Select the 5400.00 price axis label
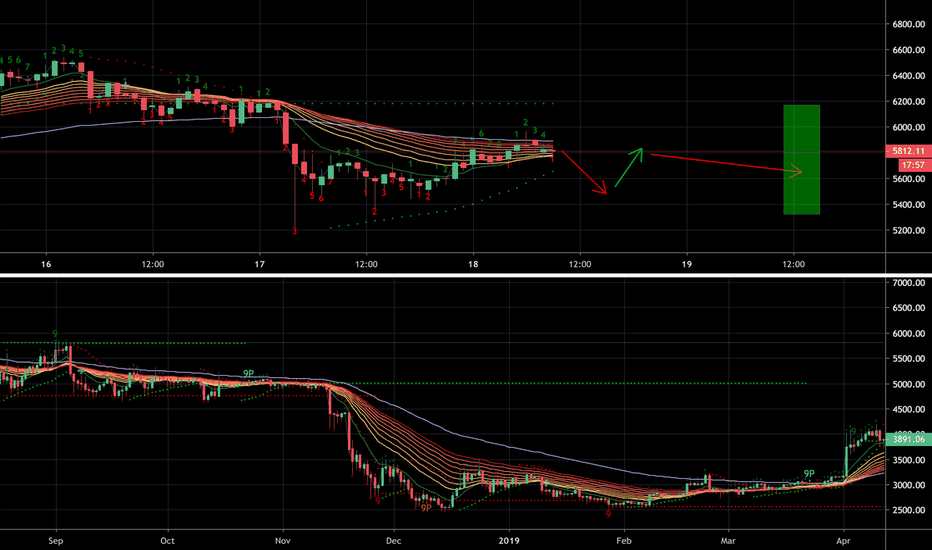 (x=908, y=205)
